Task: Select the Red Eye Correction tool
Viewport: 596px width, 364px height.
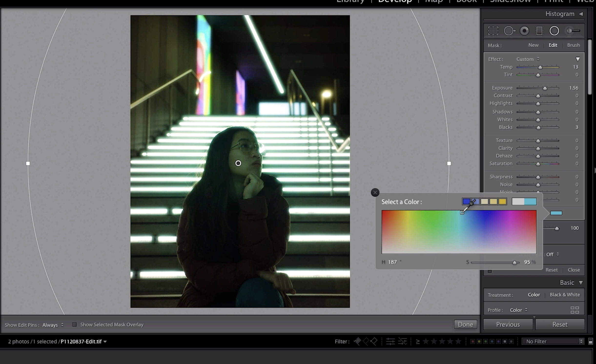Action: [524, 31]
